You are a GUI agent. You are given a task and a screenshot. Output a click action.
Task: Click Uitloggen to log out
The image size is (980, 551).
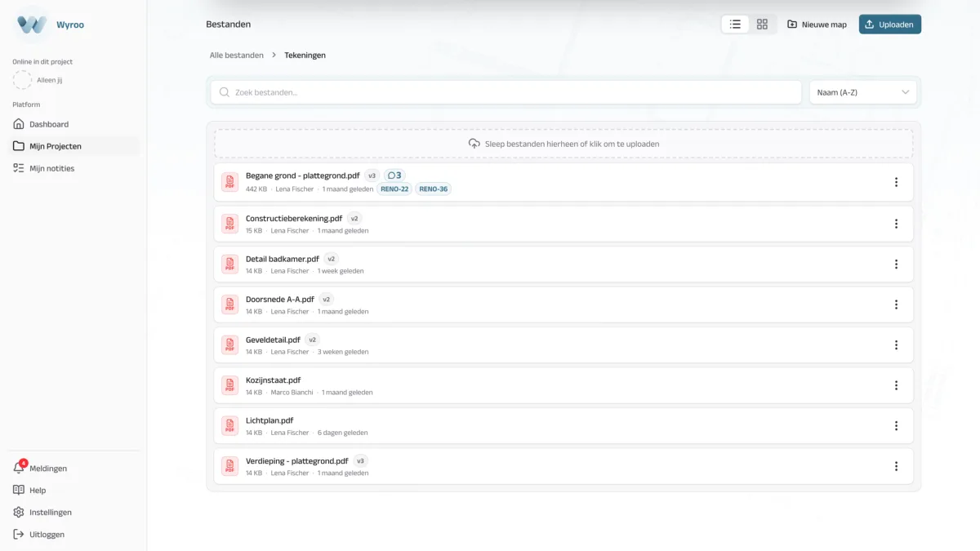(x=73, y=534)
